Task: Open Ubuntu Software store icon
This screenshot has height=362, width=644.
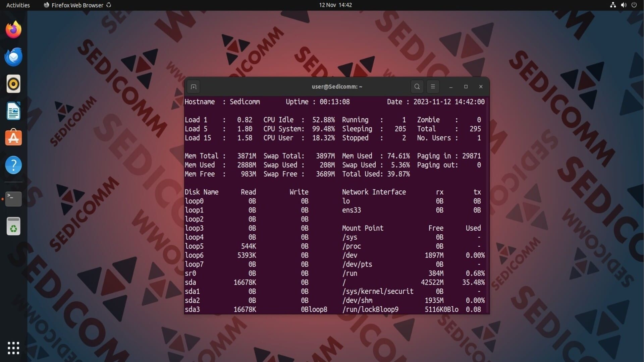Action: pyautogui.click(x=13, y=138)
